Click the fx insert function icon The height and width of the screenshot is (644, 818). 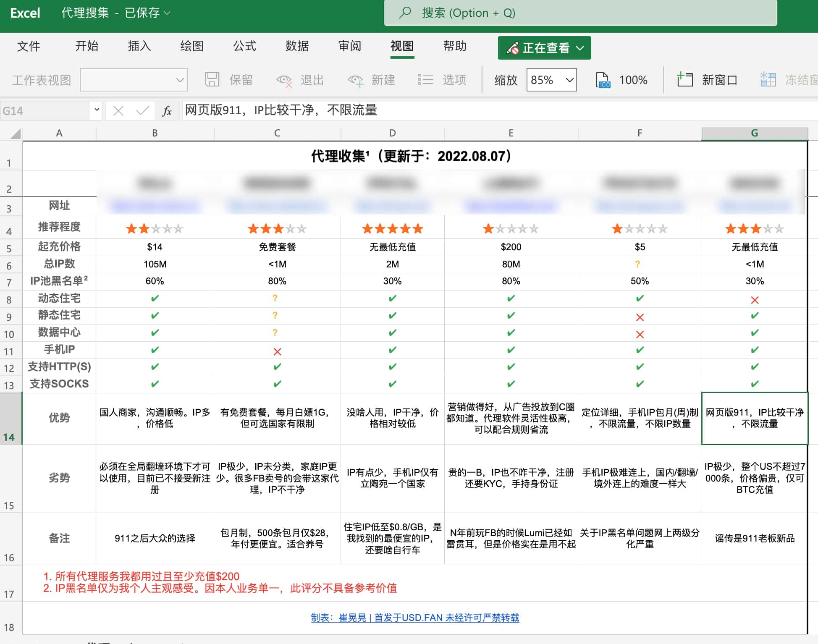point(167,111)
